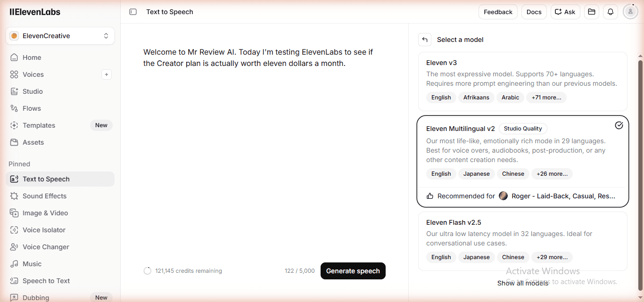This screenshot has height=302, width=644.
Task: Click the thumbs-up Recommended icon
Action: pyautogui.click(x=430, y=196)
